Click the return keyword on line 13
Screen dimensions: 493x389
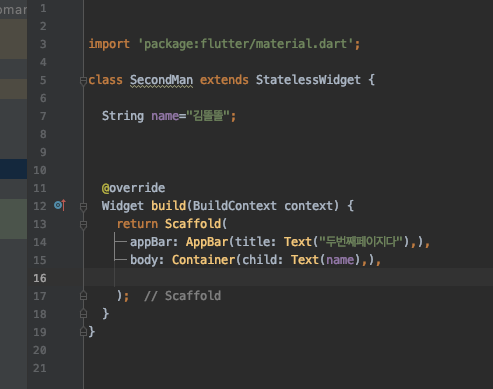coord(137,224)
